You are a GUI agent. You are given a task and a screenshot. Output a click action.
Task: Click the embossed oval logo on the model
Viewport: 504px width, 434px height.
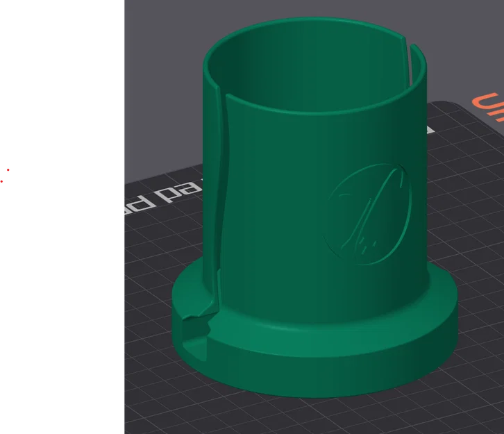coord(368,215)
